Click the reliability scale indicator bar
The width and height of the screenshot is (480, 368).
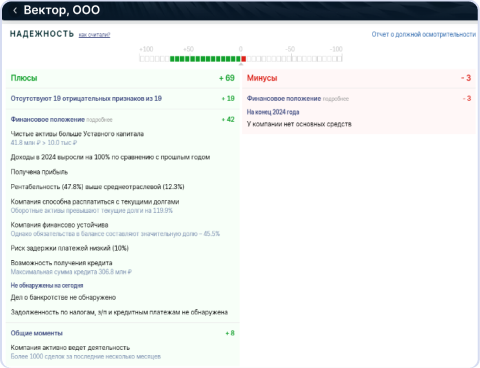coord(241,59)
